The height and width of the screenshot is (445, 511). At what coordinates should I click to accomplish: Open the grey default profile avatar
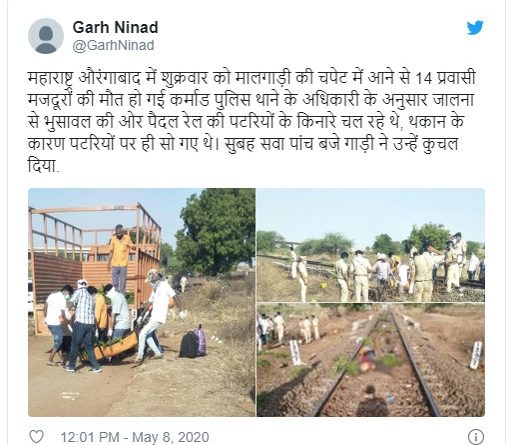coord(46,36)
